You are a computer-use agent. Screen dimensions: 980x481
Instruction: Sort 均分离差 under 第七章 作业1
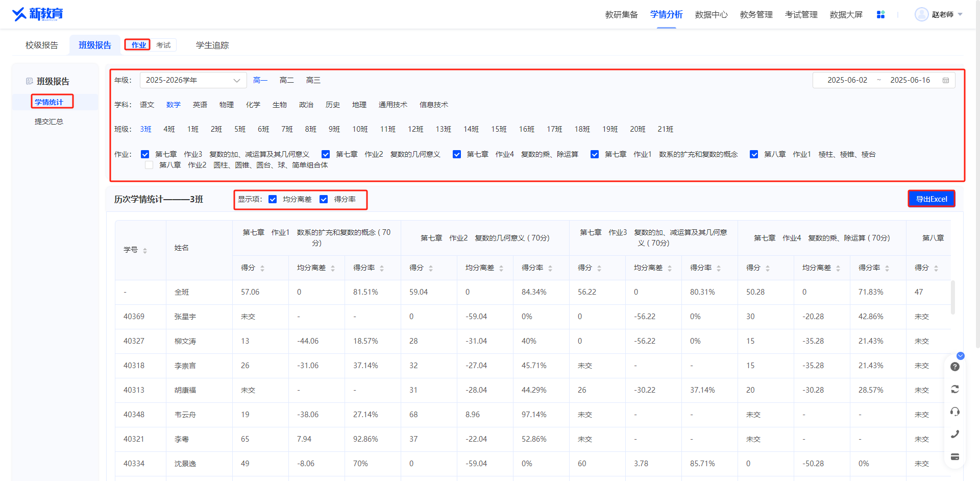333,268
